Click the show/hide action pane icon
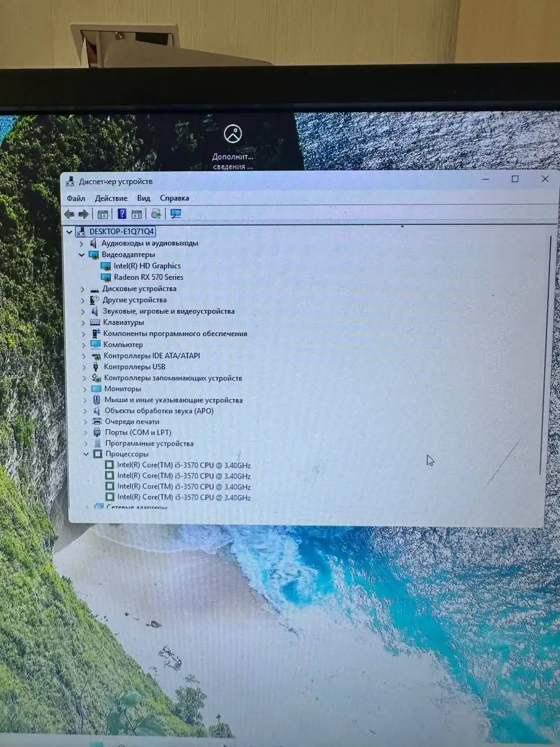The width and height of the screenshot is (560, 747). (x=136, y=214)
